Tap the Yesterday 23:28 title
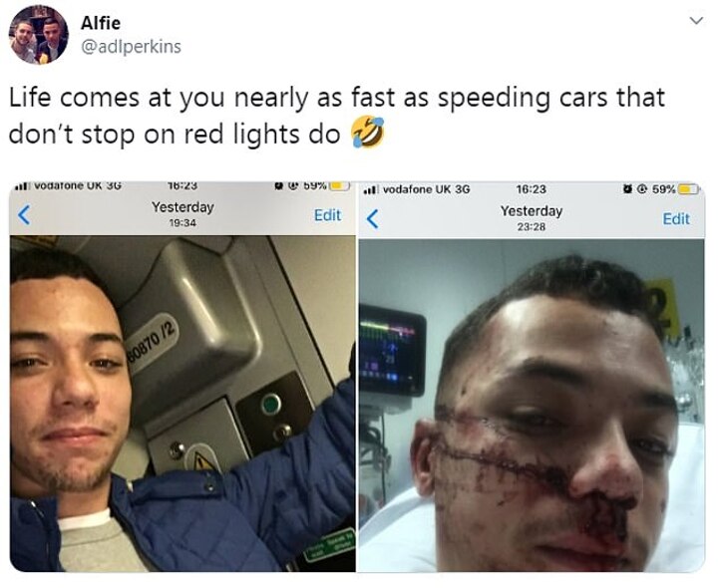The height and width of the screenshot is (588, 718). tap(532, 218)
